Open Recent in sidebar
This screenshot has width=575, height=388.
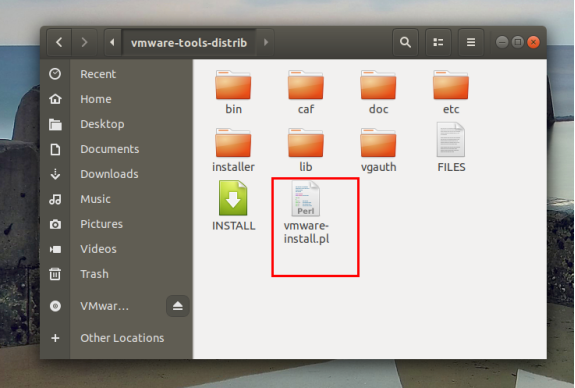pyautogui.click(x=98, y=74)
